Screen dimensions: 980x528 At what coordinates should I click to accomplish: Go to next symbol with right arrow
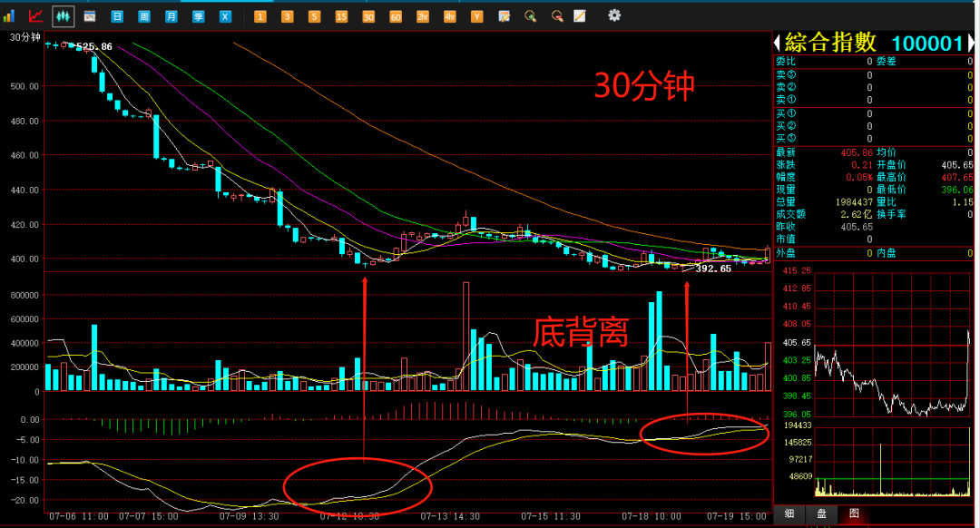[x=971, y=44]
